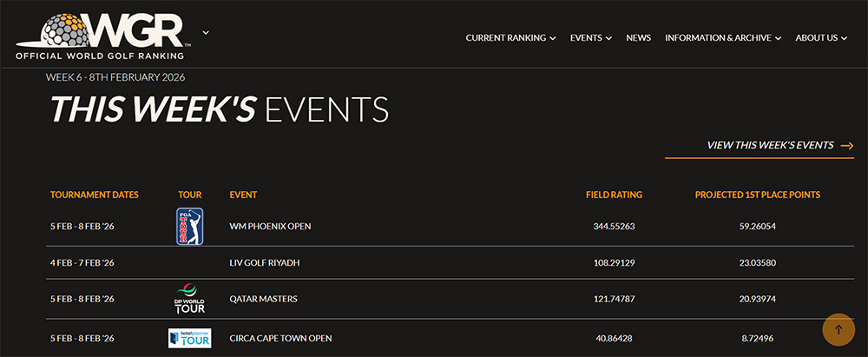
Task: Click Circa Cape Town Open's date cell
Action: [x=82, y=338]
